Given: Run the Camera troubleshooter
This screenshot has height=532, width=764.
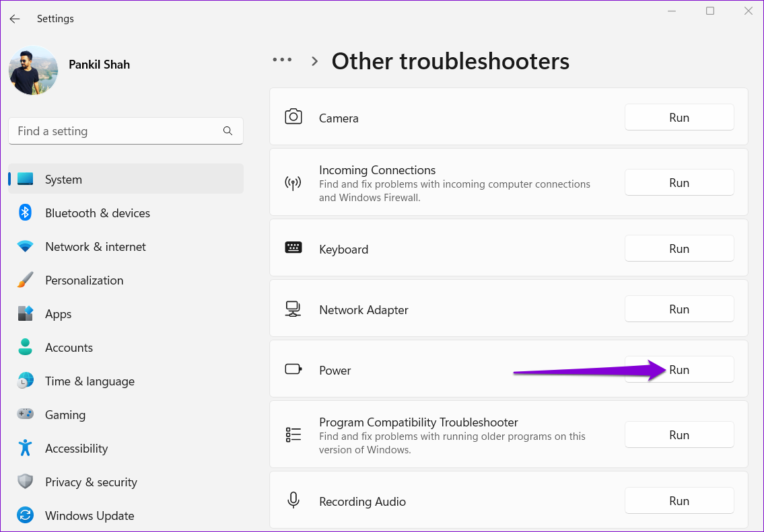Looking at the screenshot, I should click(679, 118).
